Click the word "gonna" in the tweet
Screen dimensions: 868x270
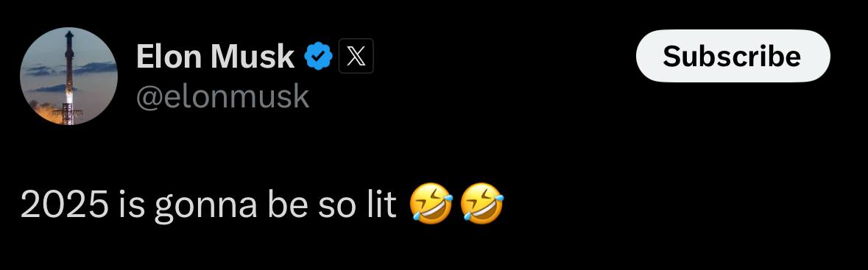click(x=205, y=207)
